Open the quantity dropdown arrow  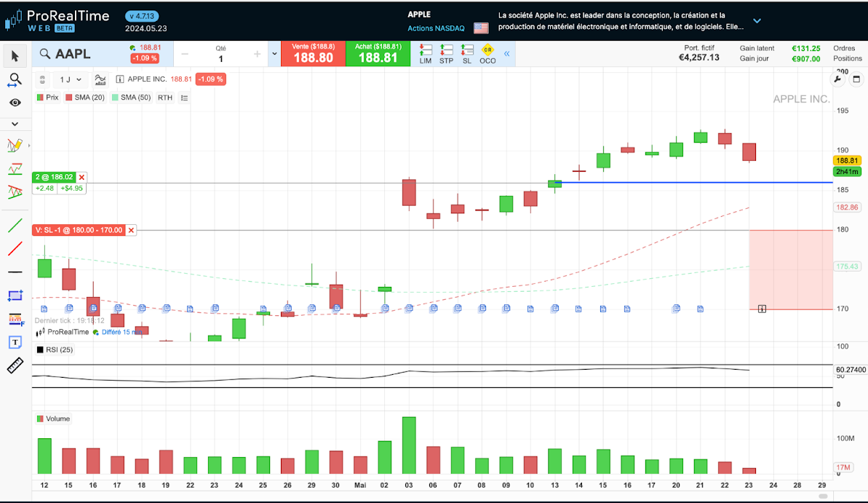pos(274,54)
